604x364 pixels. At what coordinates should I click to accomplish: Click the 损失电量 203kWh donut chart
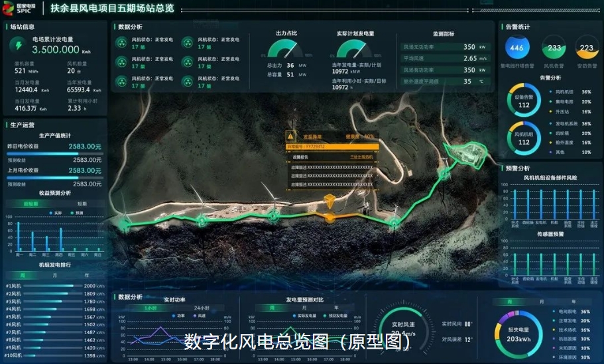tap(516, 335)
